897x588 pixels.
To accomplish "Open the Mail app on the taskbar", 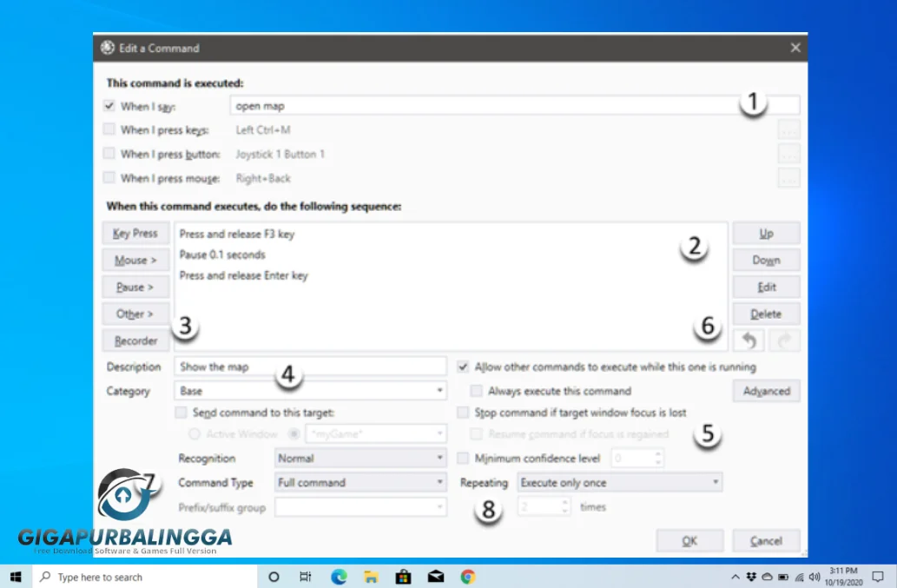I will pyautogui.click(x=435, y=577).
